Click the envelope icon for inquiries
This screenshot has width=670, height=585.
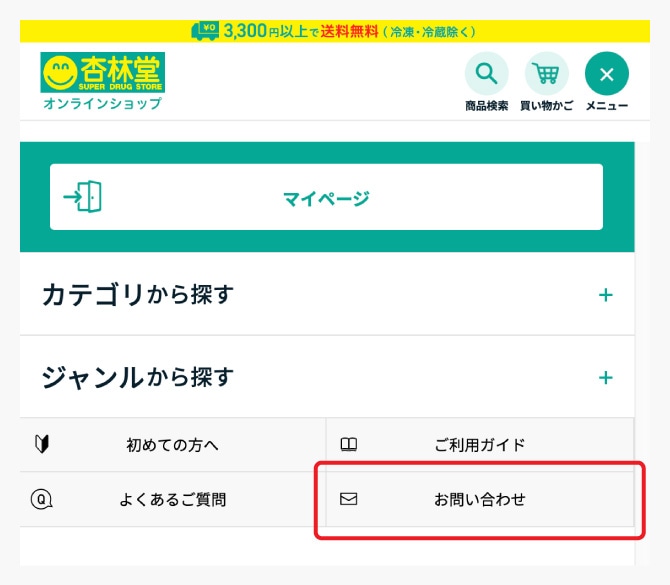coord(349,499)
